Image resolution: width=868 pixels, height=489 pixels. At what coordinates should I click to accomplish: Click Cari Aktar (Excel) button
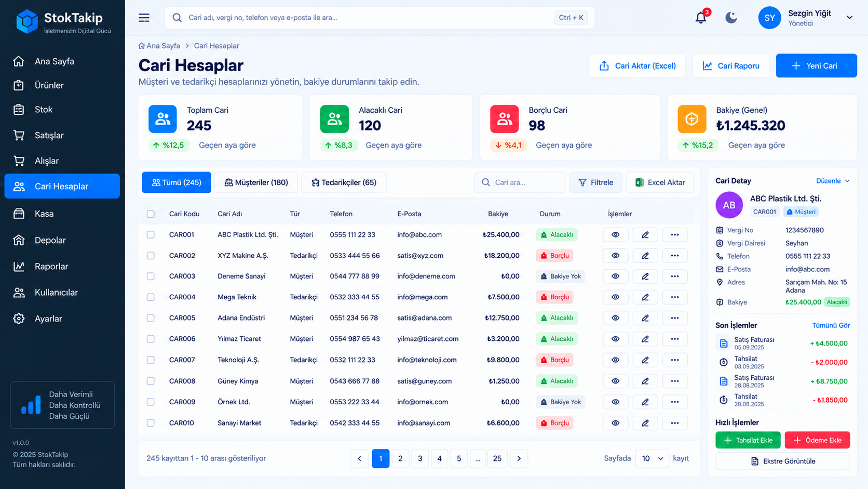pyautogui.click(x=637, y=66)
